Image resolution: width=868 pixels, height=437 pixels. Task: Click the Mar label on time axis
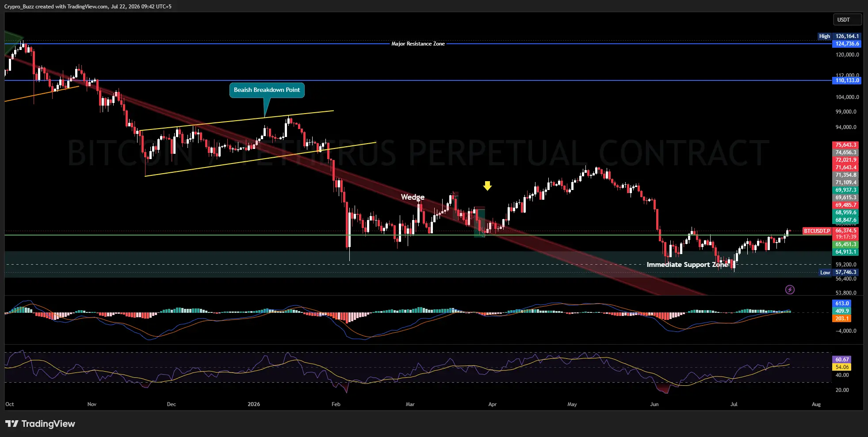point(410,404)
